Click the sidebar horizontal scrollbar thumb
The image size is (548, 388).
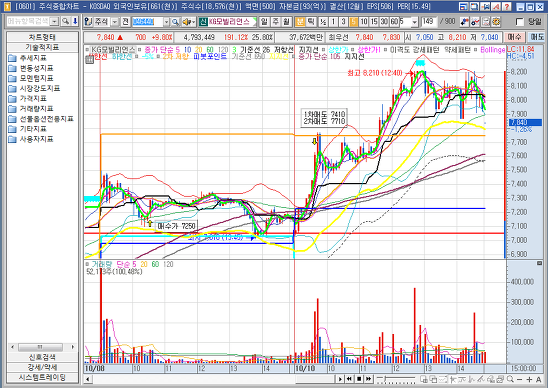40,347
